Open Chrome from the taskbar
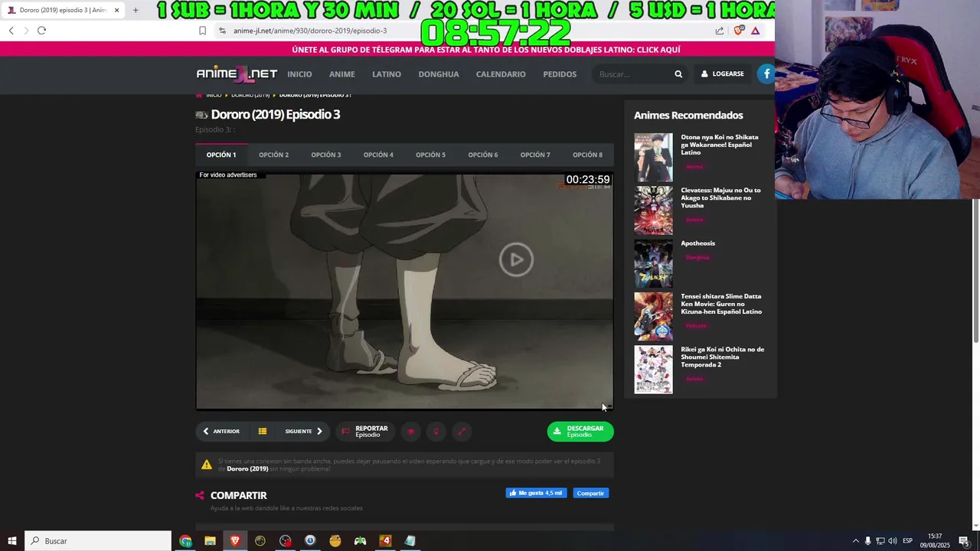 [185, 541]
